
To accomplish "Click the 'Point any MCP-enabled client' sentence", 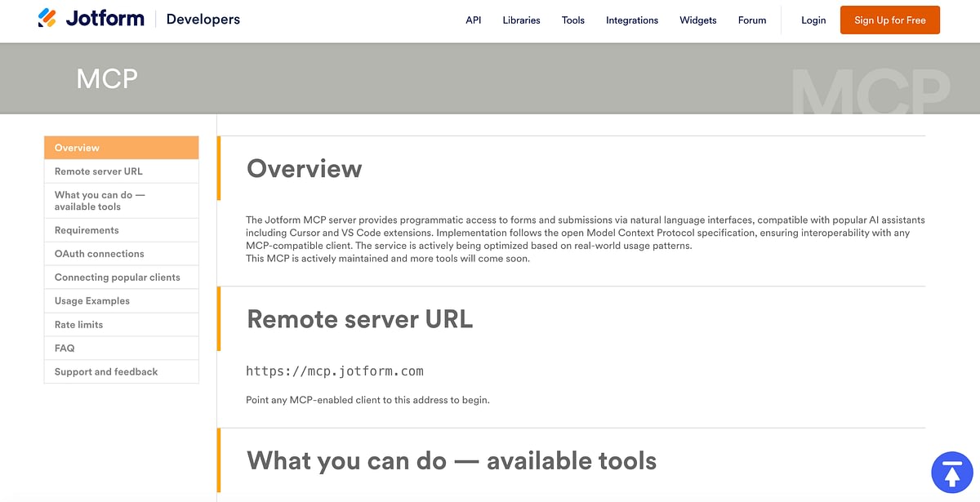I will click(367, 400).
